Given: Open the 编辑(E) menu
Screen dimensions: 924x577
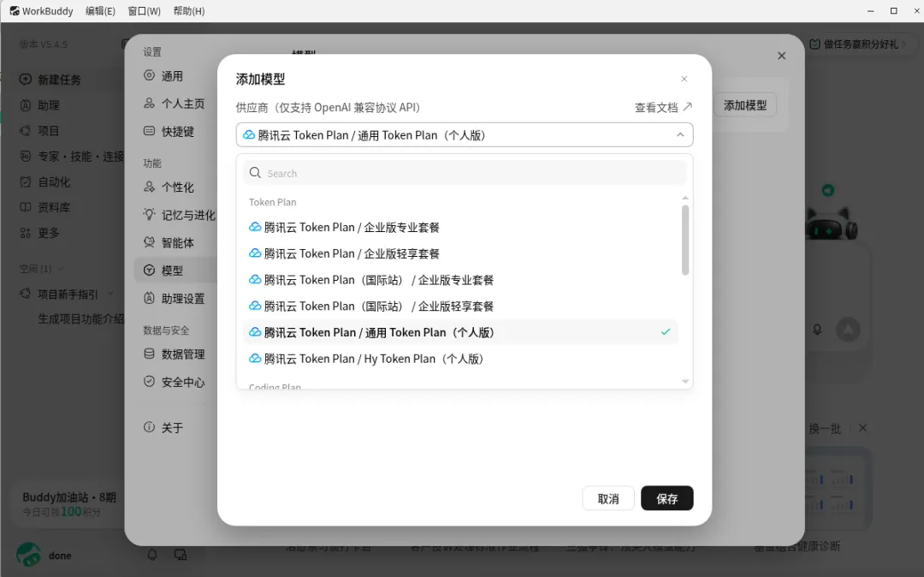Looking at the screenshot, I should pyautogui.click(x=100, y=10).
